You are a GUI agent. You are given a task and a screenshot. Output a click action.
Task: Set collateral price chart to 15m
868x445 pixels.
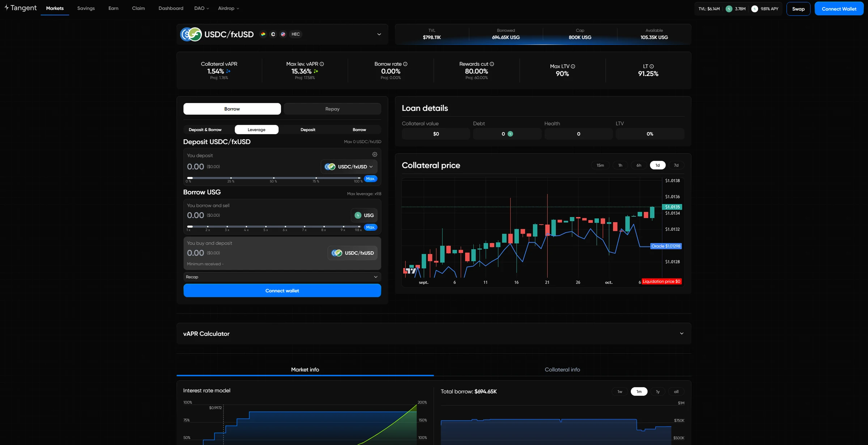click(x=600, y=165)
